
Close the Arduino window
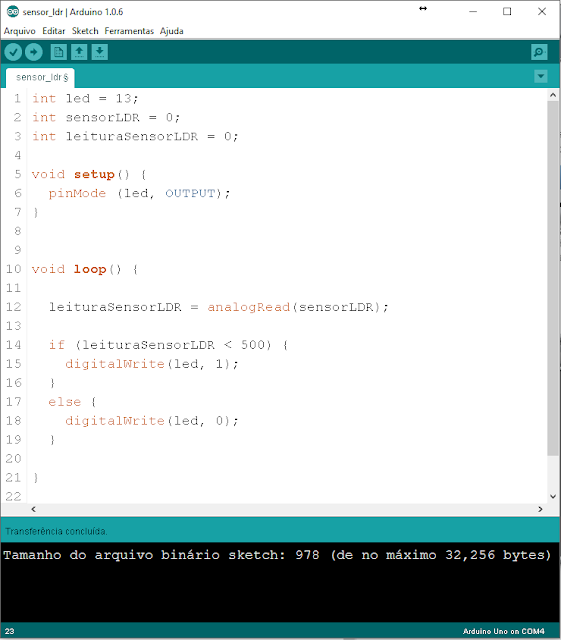click(x=542, y=11)
